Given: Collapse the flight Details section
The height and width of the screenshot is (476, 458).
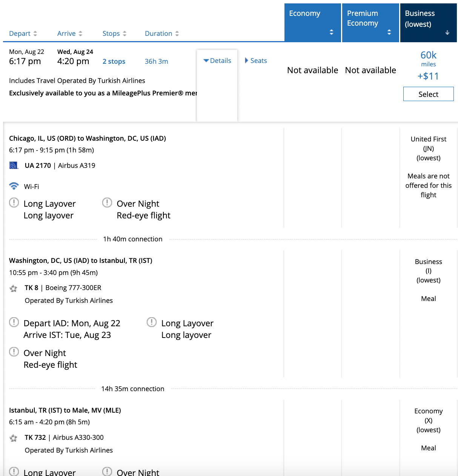Looking at the screenshot, I should click(x=217, y=60).
